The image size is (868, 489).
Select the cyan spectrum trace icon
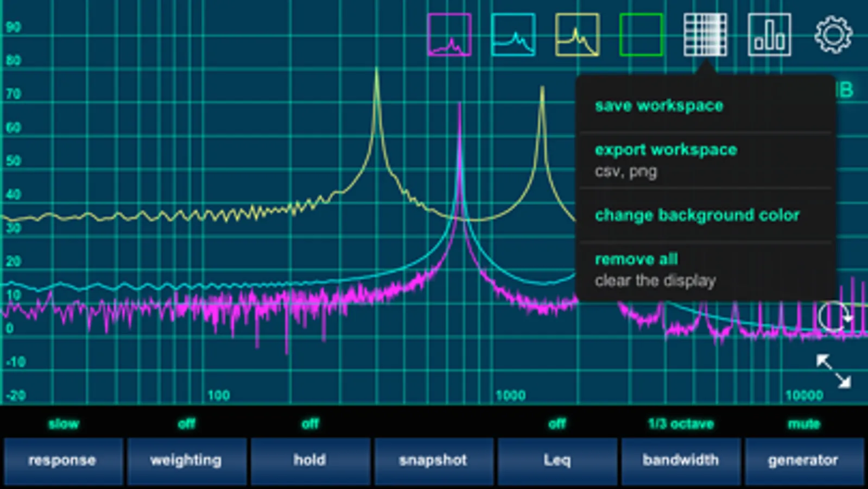pos(513,35)
